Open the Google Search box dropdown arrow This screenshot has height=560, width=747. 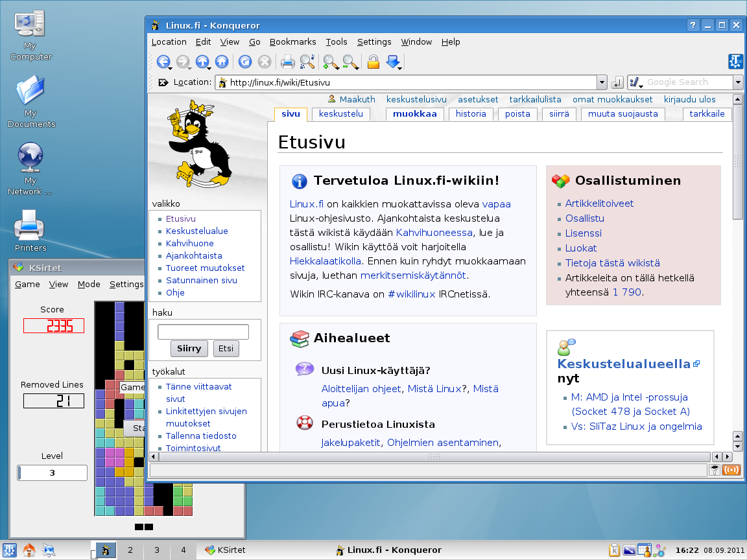point(738,82)
